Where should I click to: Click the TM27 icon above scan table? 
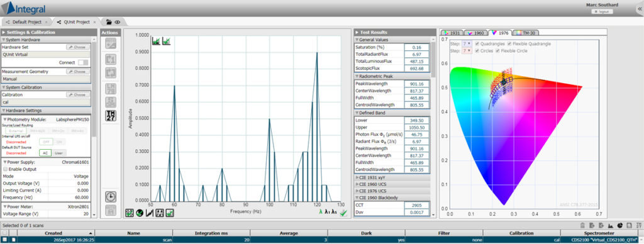click(x=638, y=225)
